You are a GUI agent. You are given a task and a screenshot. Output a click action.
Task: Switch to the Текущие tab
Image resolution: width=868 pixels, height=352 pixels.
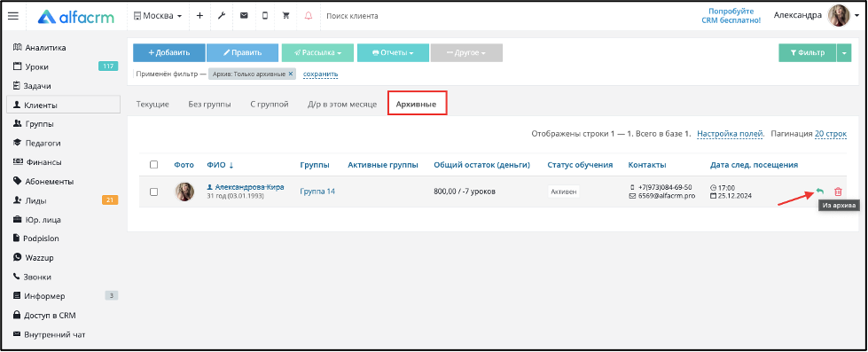[152, 104]
